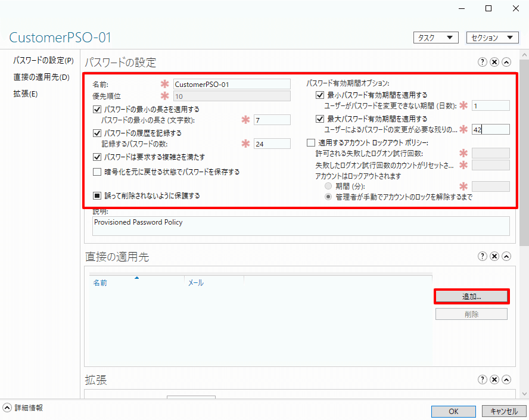Enable 暗号化を元に戻せる状態でパスワードを保存する

tap(97, 172)
